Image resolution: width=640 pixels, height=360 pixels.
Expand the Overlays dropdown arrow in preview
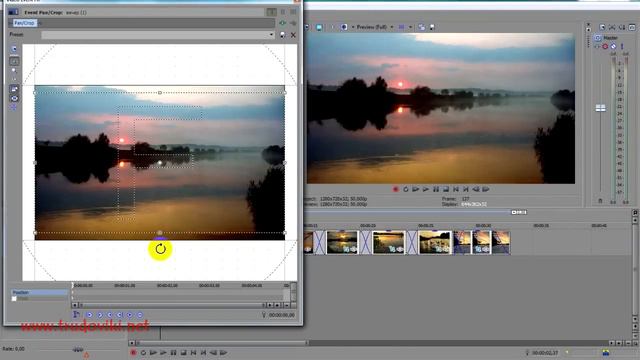410,27
